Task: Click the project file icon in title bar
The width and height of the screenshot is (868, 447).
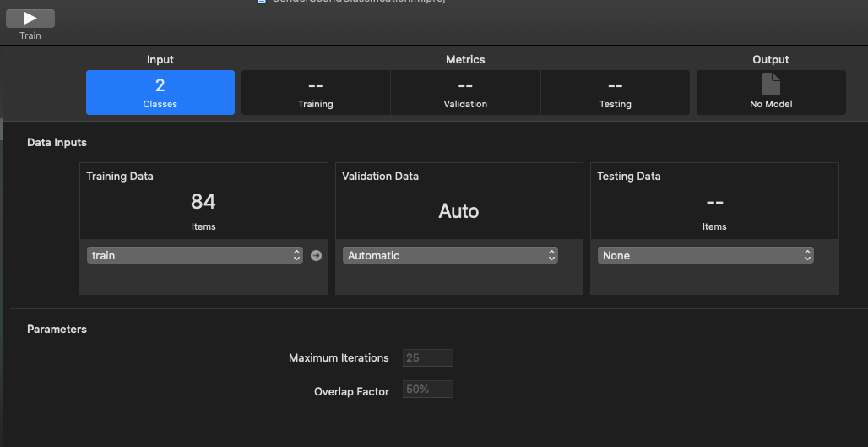Action: click(x=262, y=2)
